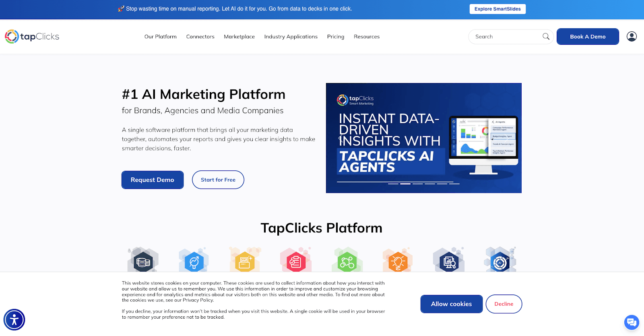Open the Resources menu
The height and width of the screenshot is (336, 644).
[x=367, y=37]
